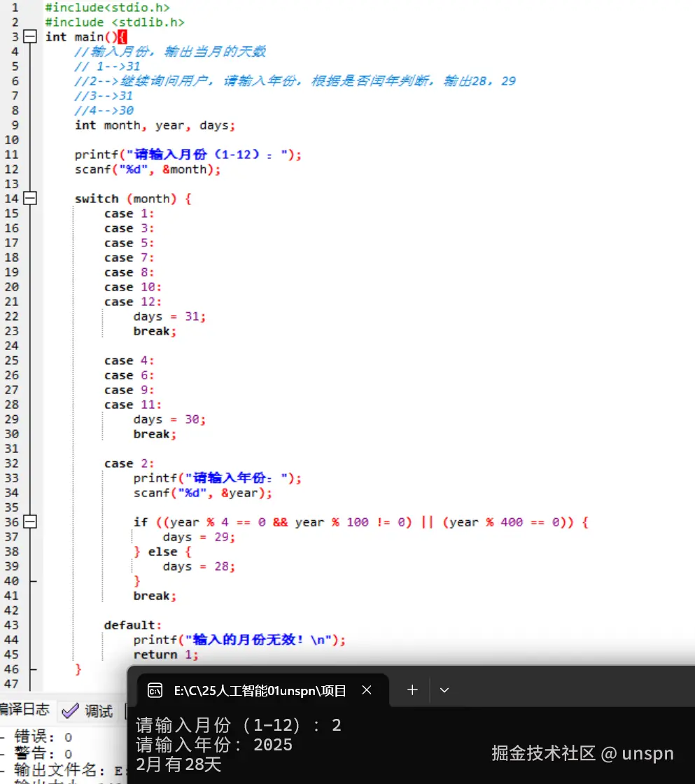The width and height of the screenshot is (695, 784).
Task: Click the 'return 1;' statement
Action: pyautogui.click(x=166, y=654)
